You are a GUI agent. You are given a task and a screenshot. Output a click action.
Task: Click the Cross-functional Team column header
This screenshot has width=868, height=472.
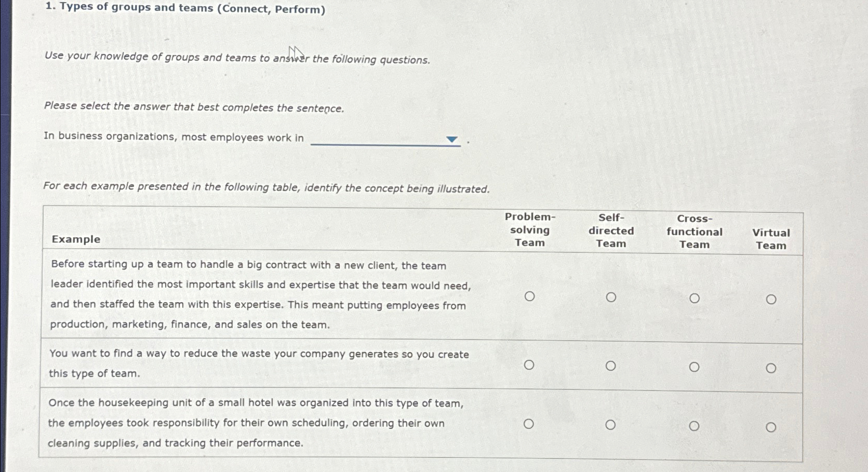(x=695, y=232)
